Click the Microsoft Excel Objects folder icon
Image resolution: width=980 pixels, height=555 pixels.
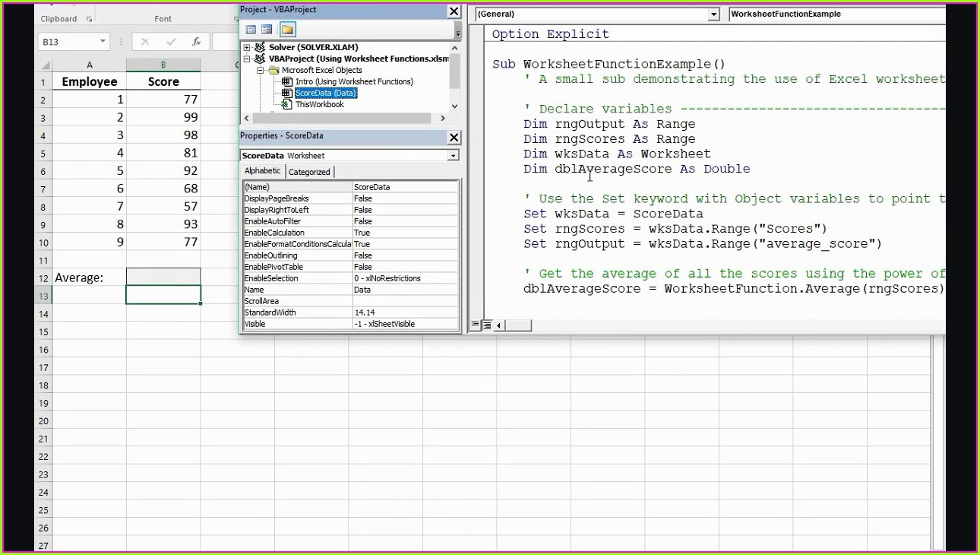[274, 70]
